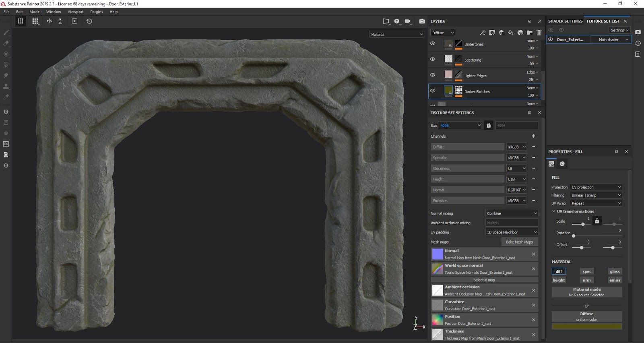Toggle the diff material channel

tap(559, 271)
